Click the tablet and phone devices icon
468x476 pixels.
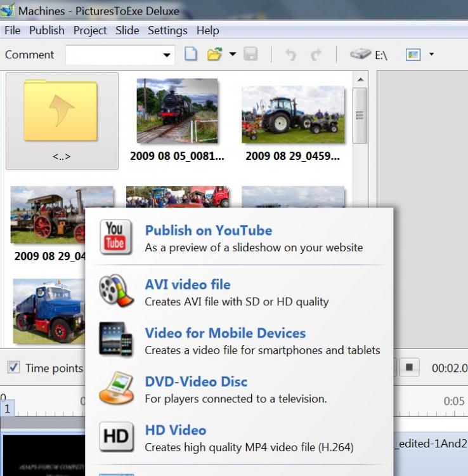click(x=116, y=339)
